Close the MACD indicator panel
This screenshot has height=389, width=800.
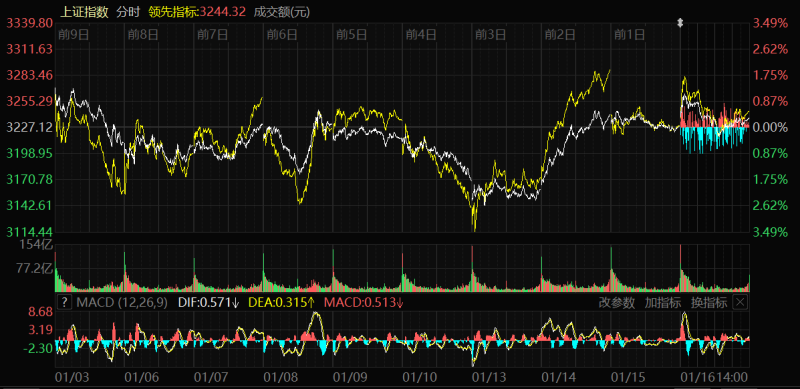click(x=740, y=302)
